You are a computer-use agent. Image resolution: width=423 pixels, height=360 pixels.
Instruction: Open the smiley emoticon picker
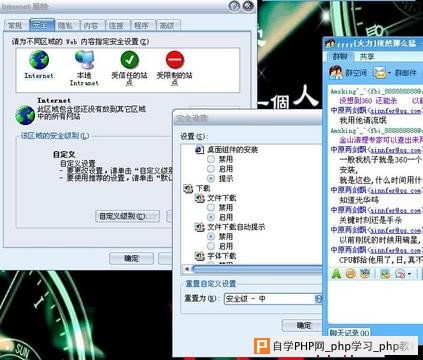tap(350, 274)
